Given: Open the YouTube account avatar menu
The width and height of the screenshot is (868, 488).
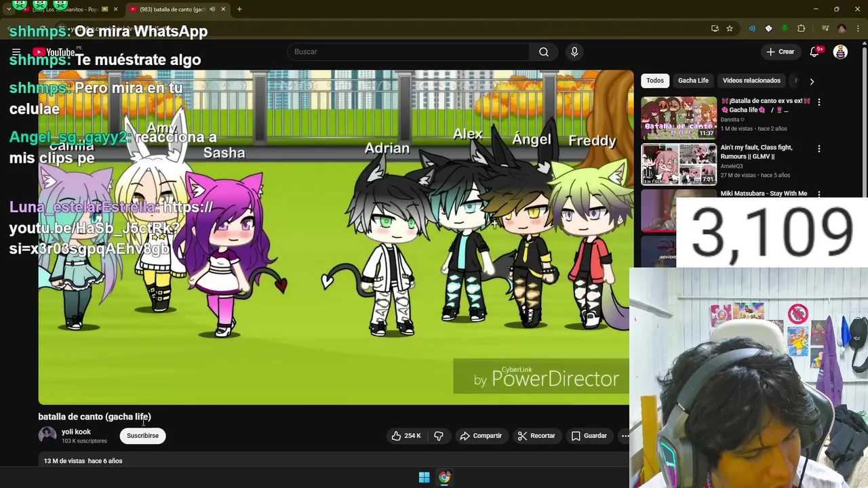Looking at the screenshot, I should (x=840, y=52).
